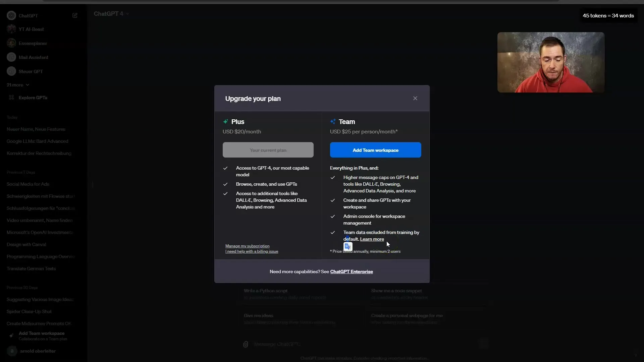
Task: Expand the arnold oberleiter account menu
Action: click(x=38, y=351)
